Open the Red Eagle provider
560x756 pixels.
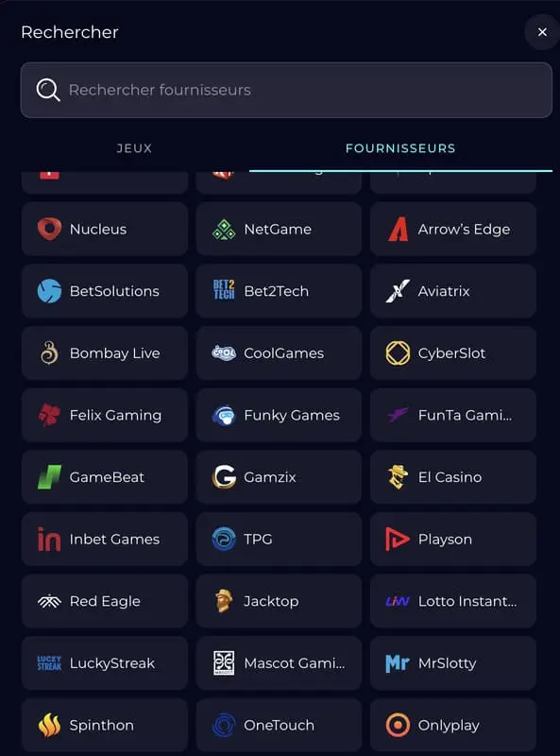click(105, 601)
